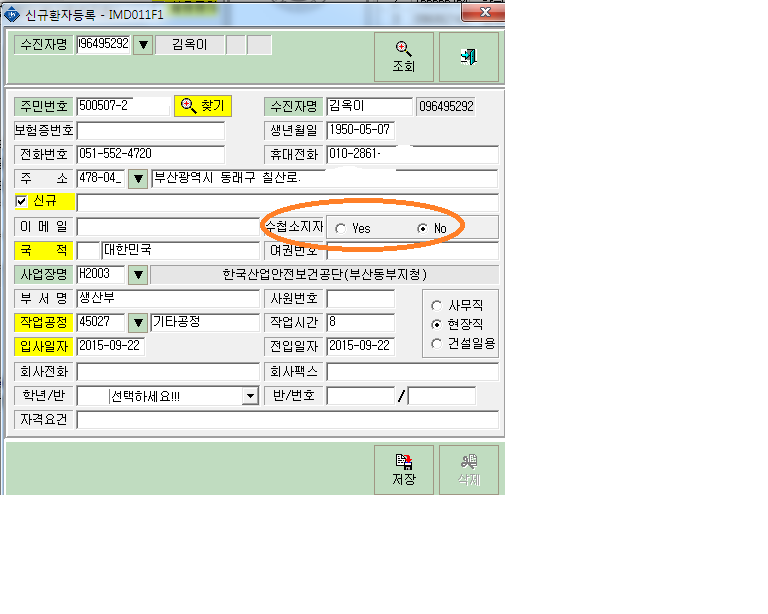This screenshot has width=768, height=614.
Task: Click the 저장 save button
Action: click(x=404, y=470)
